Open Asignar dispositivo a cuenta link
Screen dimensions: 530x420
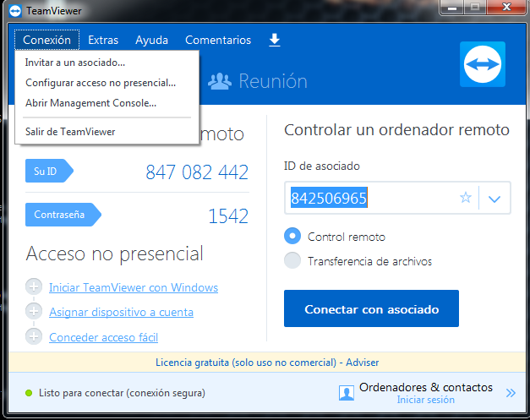(122, 312)
